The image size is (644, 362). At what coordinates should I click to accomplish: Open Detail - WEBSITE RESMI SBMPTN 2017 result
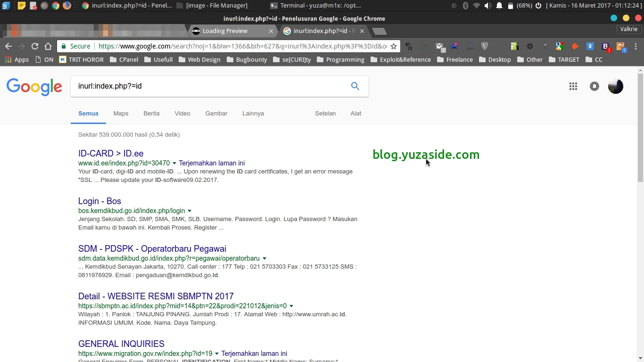[x=156, y=296]
